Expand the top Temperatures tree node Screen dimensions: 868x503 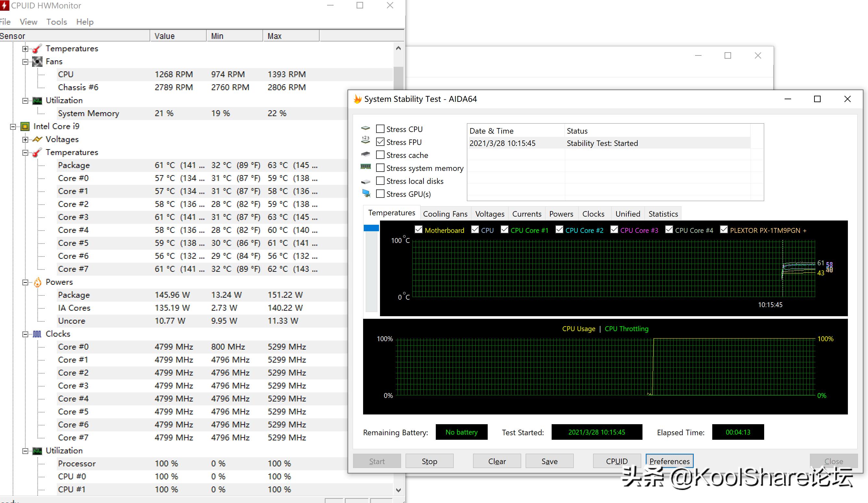[25, 49]
